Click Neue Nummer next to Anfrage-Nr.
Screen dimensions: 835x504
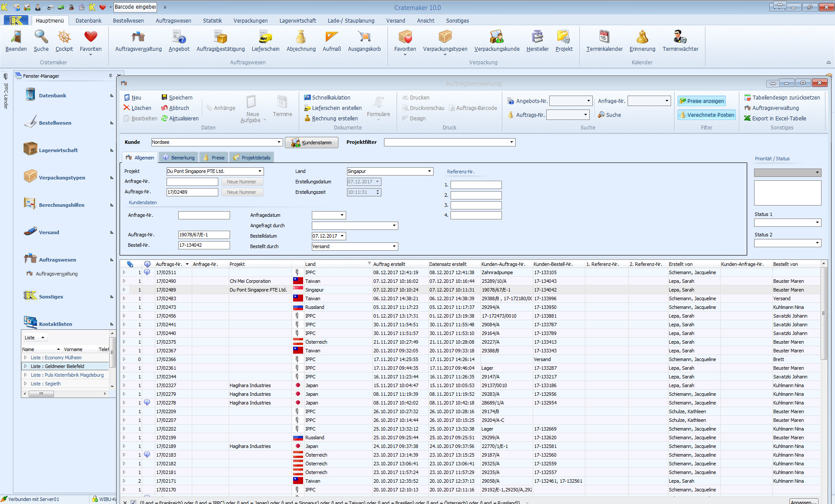pos(242,182)
